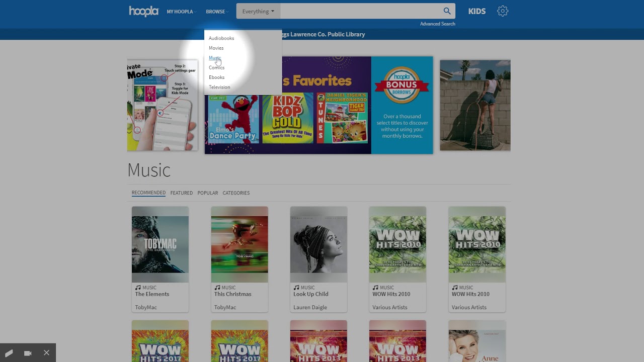Open the Everything search filter dropdown
Screen dimensions: 644x362
coord(258,11)
